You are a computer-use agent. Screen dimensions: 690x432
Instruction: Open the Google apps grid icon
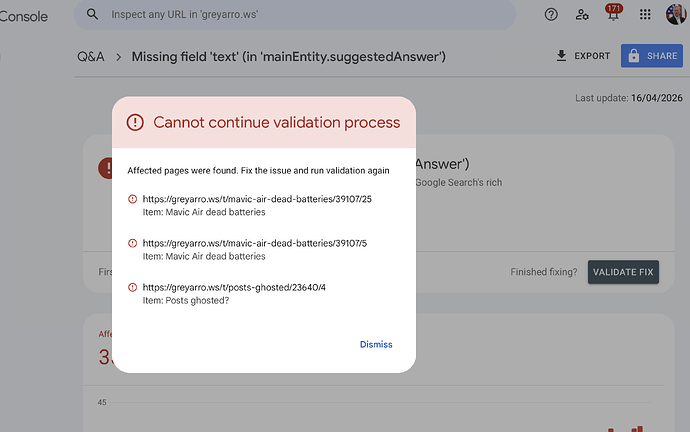pos(645,15)
